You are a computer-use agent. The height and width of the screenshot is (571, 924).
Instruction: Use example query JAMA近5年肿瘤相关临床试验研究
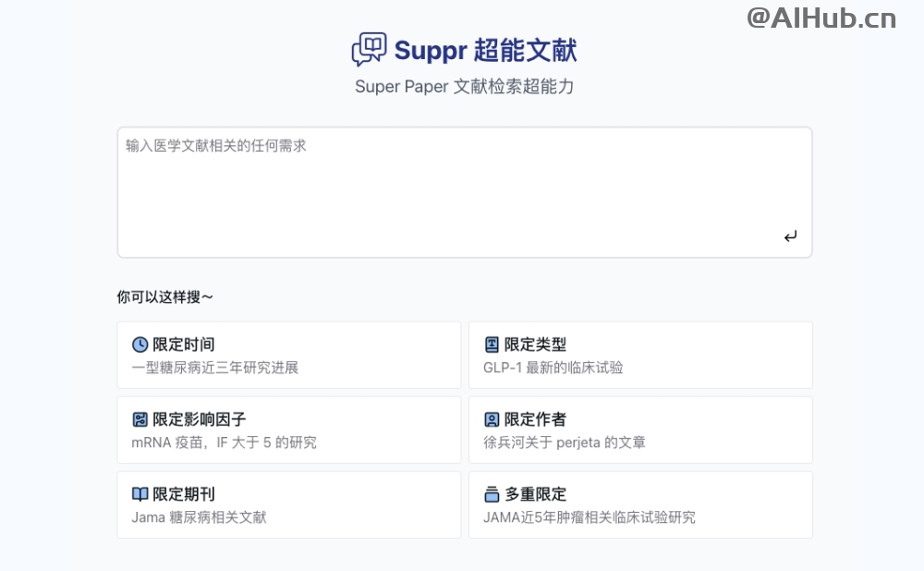pos(590,517)
